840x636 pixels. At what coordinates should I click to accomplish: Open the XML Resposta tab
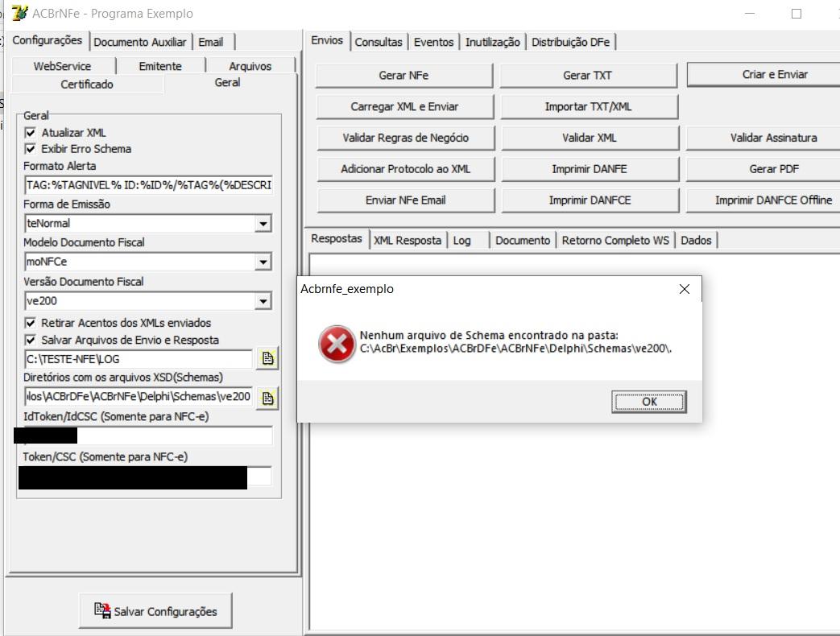click(408, 241)
